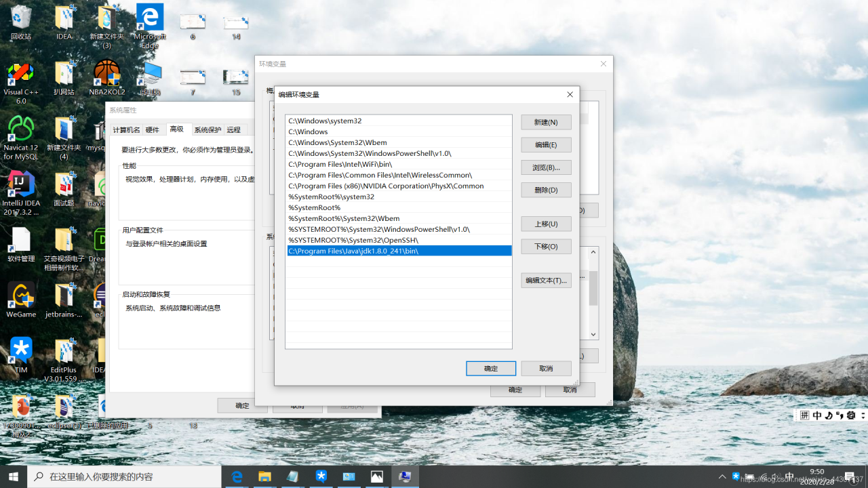This screenshot has width=868, height=488.
Task: Select the desktop image file named 14
Action: (236, 26)
